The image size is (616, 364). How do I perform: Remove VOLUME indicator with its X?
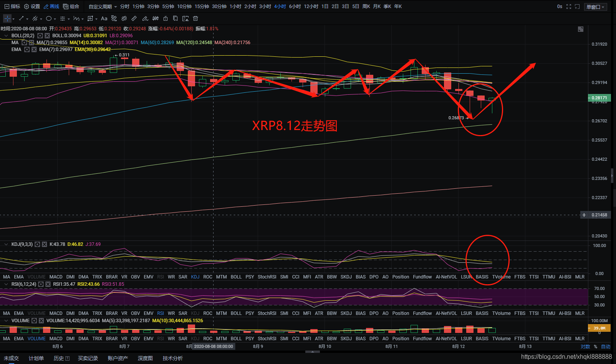(x=41, y=321)
